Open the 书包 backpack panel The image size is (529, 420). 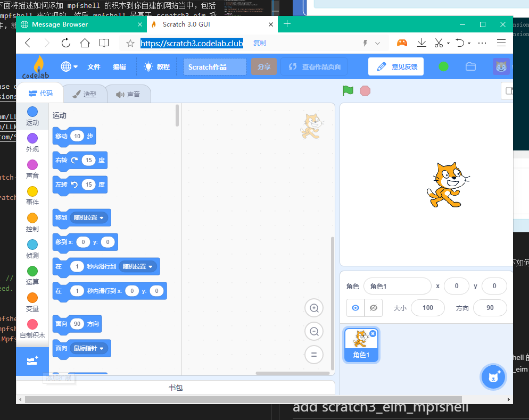coord(176,388)
